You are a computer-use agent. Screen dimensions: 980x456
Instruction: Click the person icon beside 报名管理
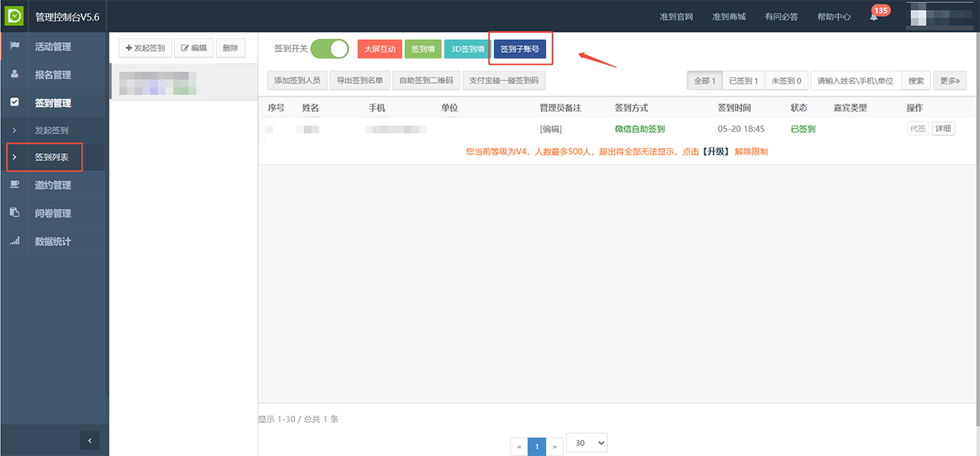[15, 74]
